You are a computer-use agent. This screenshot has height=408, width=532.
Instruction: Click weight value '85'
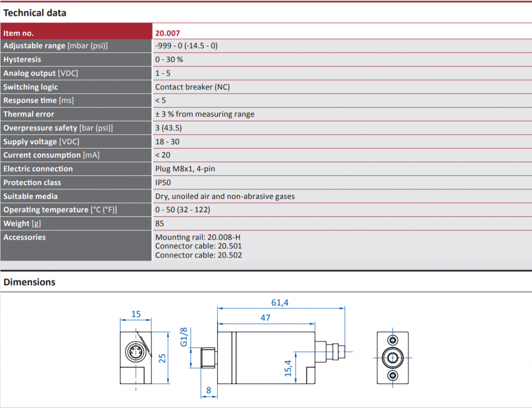159,224
